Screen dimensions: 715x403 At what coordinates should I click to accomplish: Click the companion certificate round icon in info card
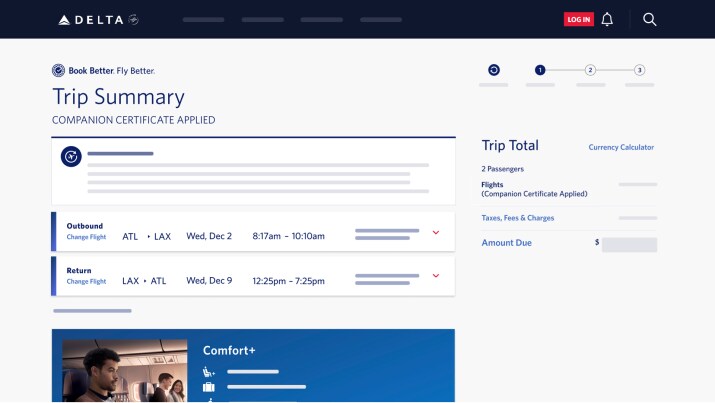(x=71, y=156)
